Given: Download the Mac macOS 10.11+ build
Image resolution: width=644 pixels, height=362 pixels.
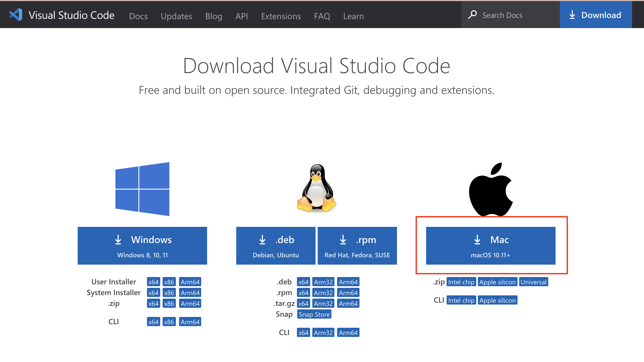Looking at the screenshot, I should coord(491,246).
